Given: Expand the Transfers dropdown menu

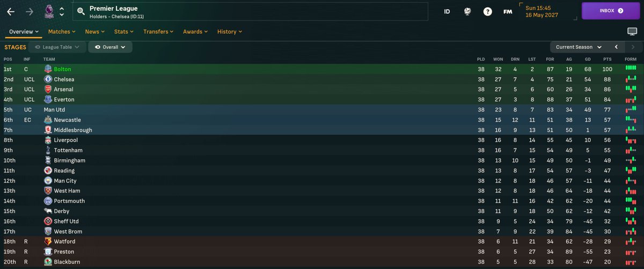Looking at the screenshot, I should [159, 32].
